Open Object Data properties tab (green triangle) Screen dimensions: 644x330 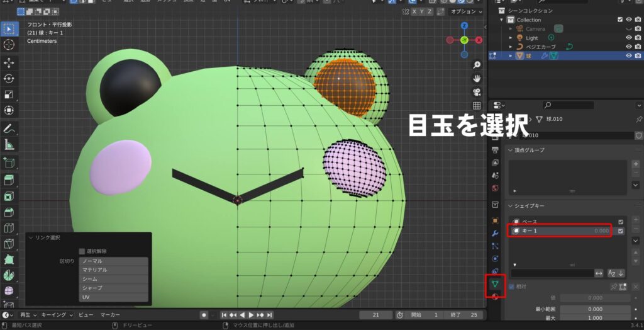(x=495, y=285)
